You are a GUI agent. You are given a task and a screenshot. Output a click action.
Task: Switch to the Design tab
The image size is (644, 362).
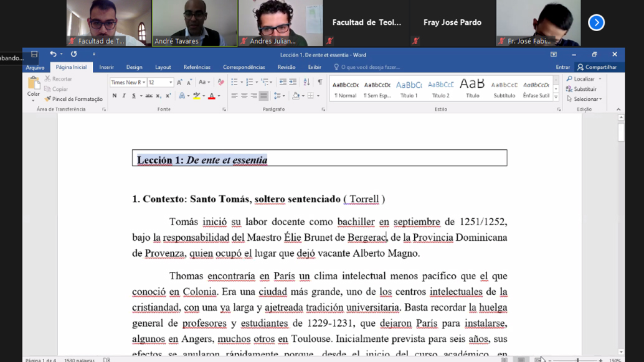pyautogui.click(x=135, y=67)
